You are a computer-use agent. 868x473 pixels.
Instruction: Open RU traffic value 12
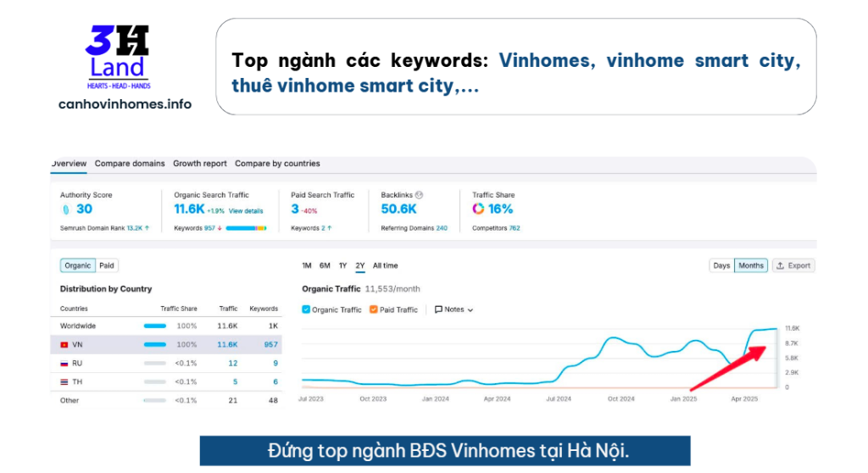point(233,364)
